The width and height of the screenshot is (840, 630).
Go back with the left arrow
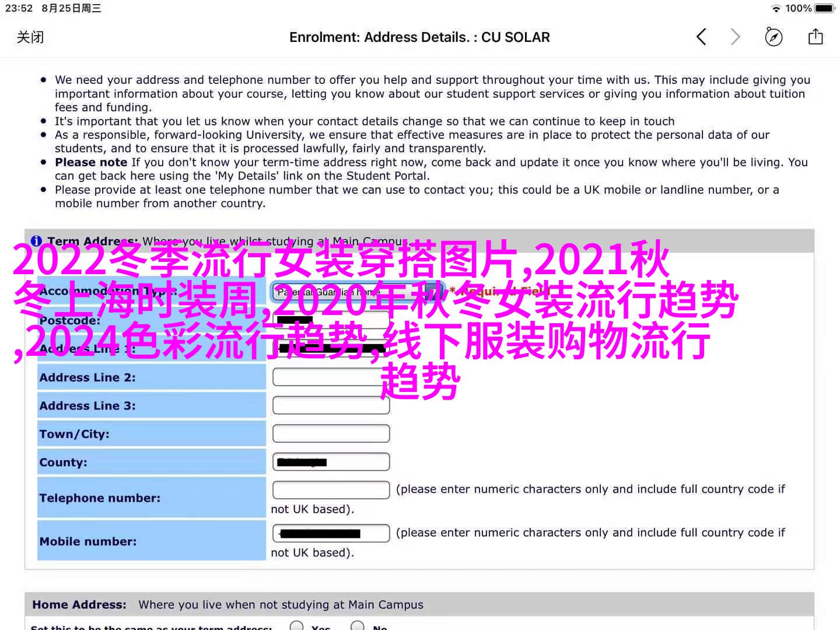(x=701, y=37)
